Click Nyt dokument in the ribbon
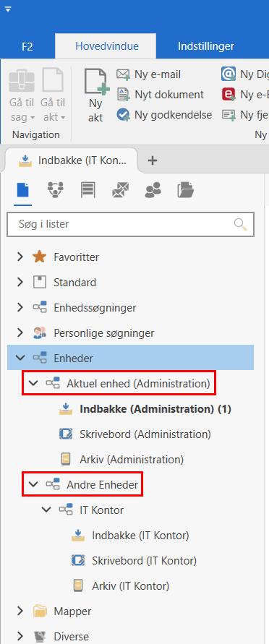Image resolution: width=269 pixels, height=644 pixels. point(160,95)
